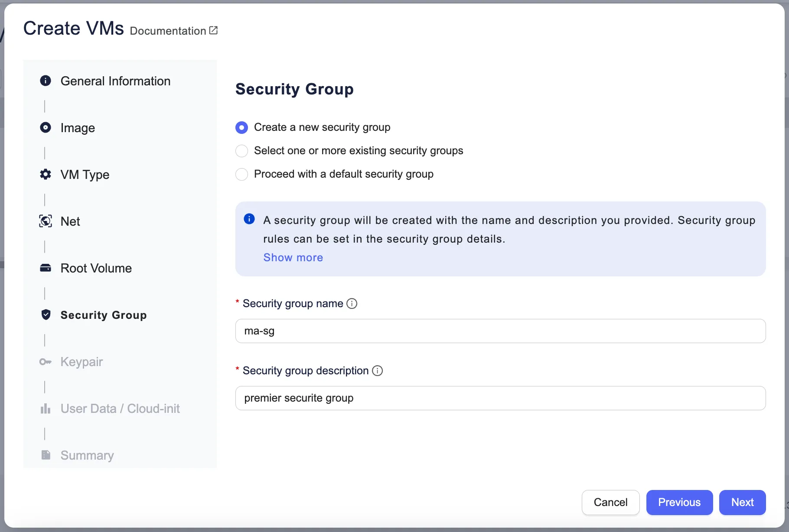The width and height of the screenshot is (789, 532).
Task: Click the VM Type gear icon
Action: 46,174
